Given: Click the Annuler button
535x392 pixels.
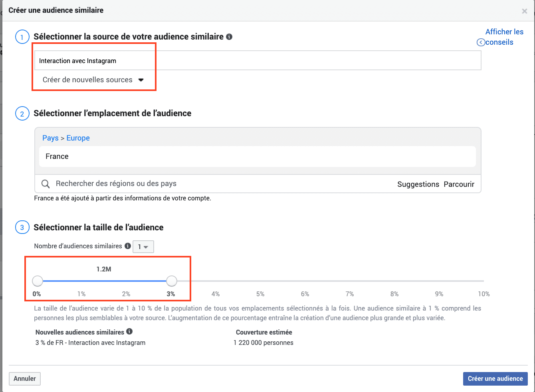Looking at the screenshot, I should coord(25,378).
